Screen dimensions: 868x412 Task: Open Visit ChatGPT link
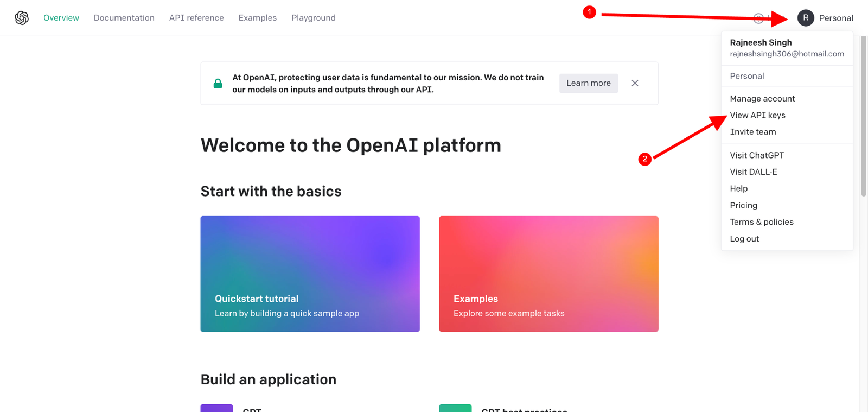[757, 155]
